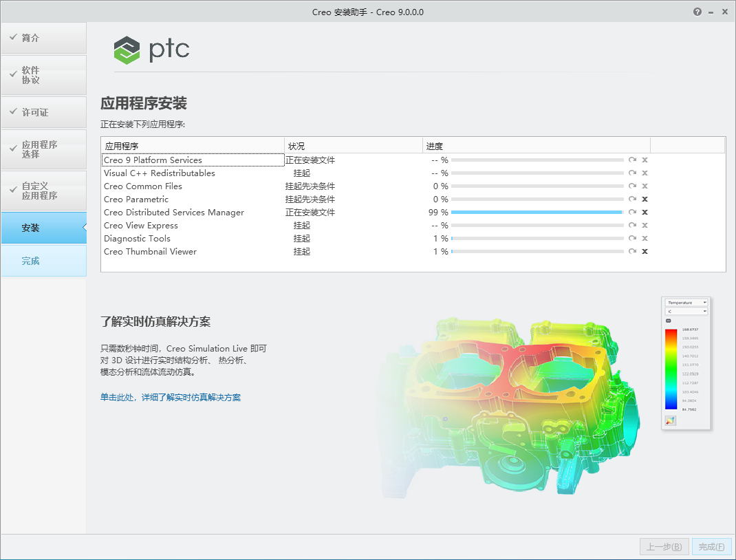Open the Temperature dropdown in the legend
This screenshot has width=736, height=560.
click(x=686, y=303)
